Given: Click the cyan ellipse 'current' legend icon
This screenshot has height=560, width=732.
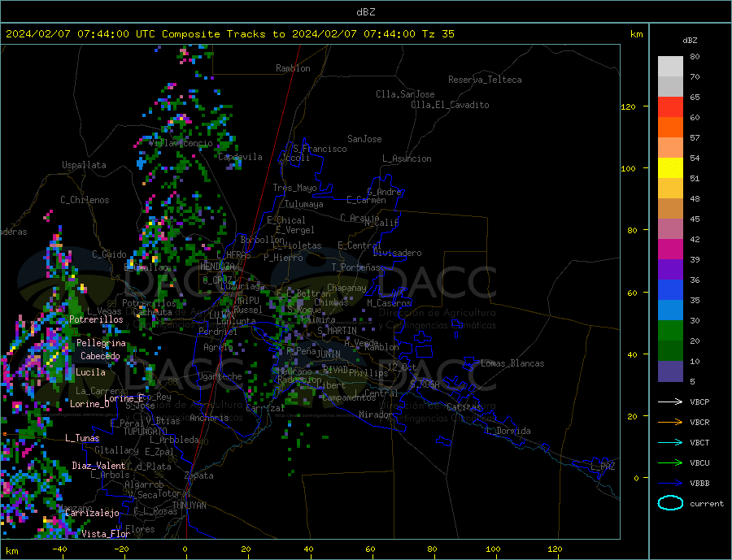Looking at the screenshot, I should 670,503.
